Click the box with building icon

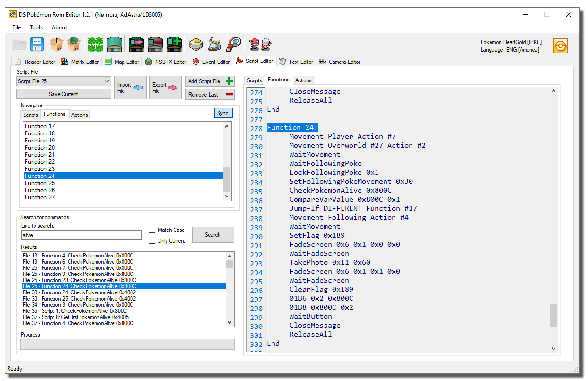click(x=74, y=44)
